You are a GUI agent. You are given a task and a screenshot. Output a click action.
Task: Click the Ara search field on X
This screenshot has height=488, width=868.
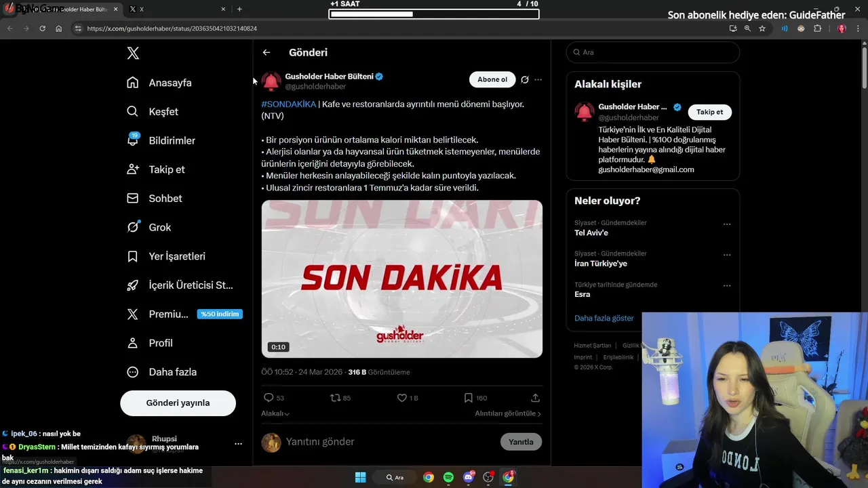(x=653, y=52)
